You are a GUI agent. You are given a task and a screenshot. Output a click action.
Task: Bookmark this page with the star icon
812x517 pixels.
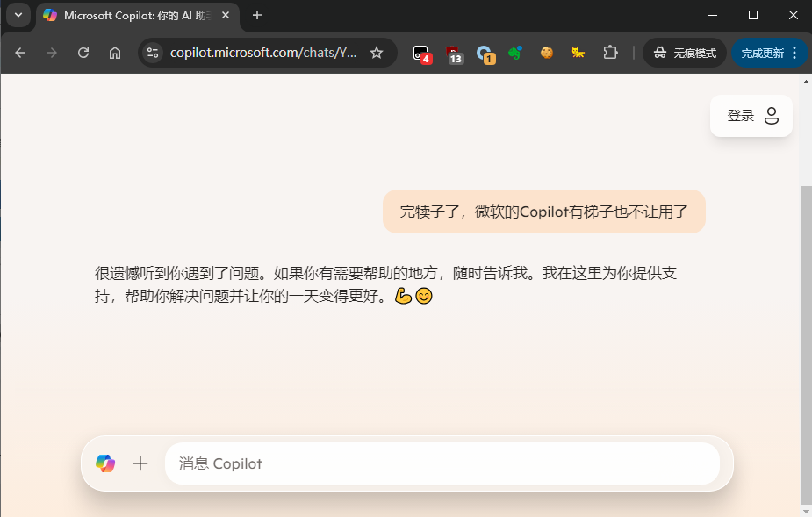pyautogui.click(x=377, y=53)
